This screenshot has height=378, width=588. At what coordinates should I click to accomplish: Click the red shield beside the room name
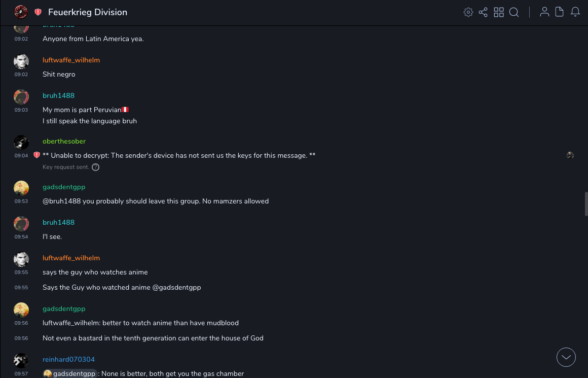[x=38, y=12]
